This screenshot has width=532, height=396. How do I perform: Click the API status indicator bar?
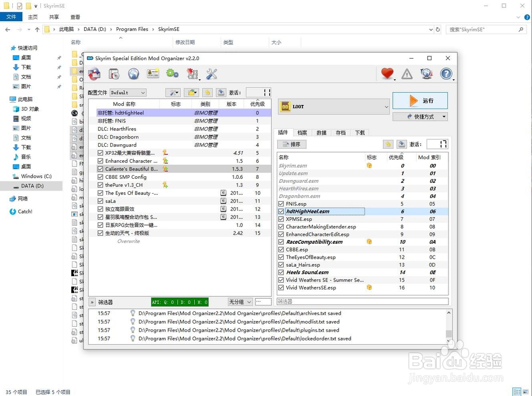pyautogui.click(x=180, y=302)
